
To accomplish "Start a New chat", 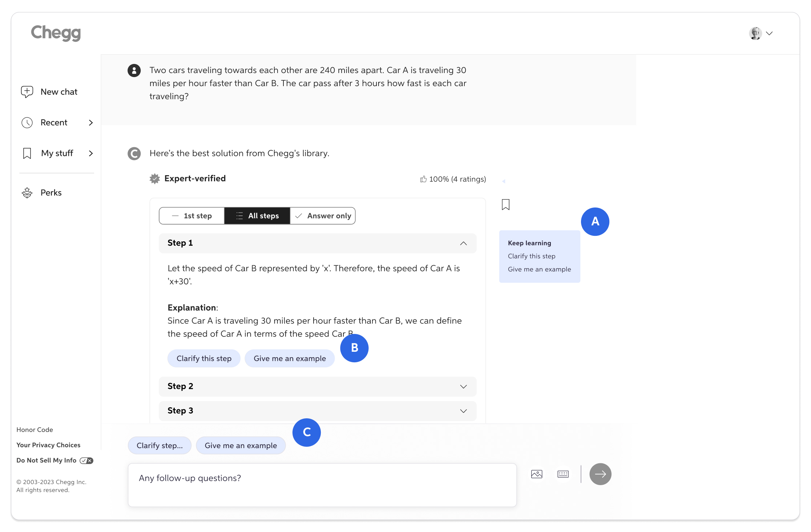I will (59, 92).
